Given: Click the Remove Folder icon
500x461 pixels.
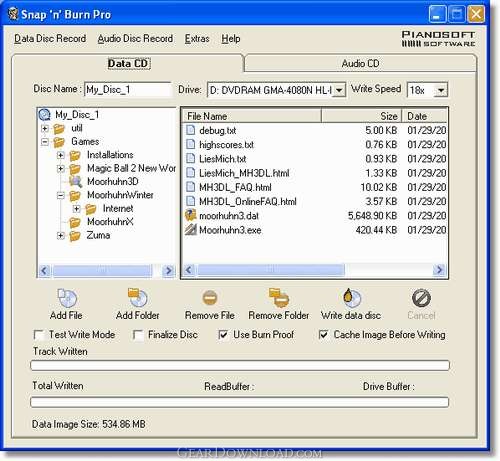Looking at the screenshot, I should [279, 298].
